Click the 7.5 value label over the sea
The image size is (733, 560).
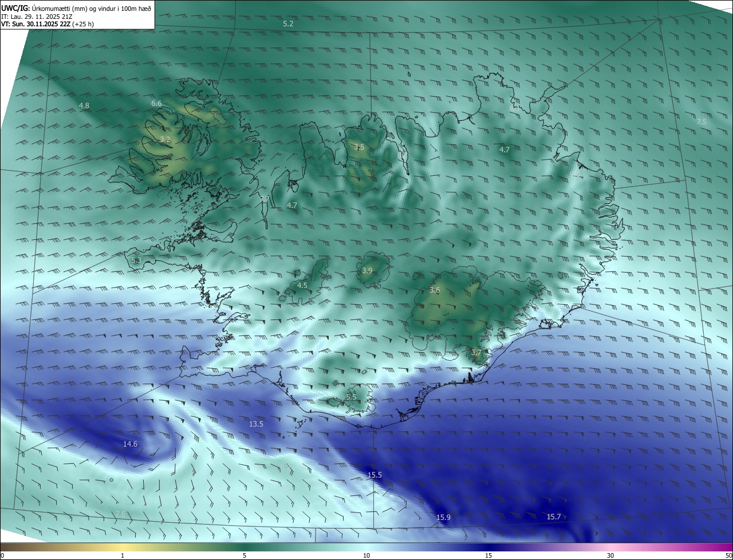coord(702,122)
